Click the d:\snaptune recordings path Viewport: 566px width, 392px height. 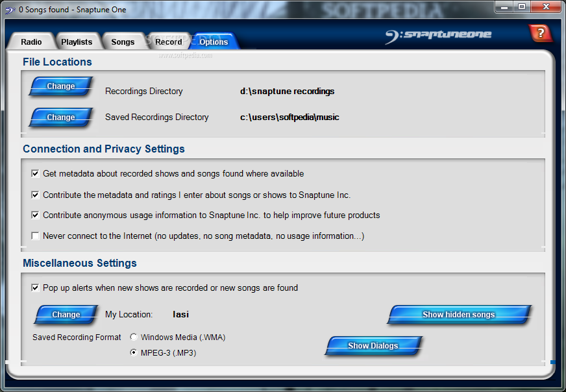pos(288,92)
